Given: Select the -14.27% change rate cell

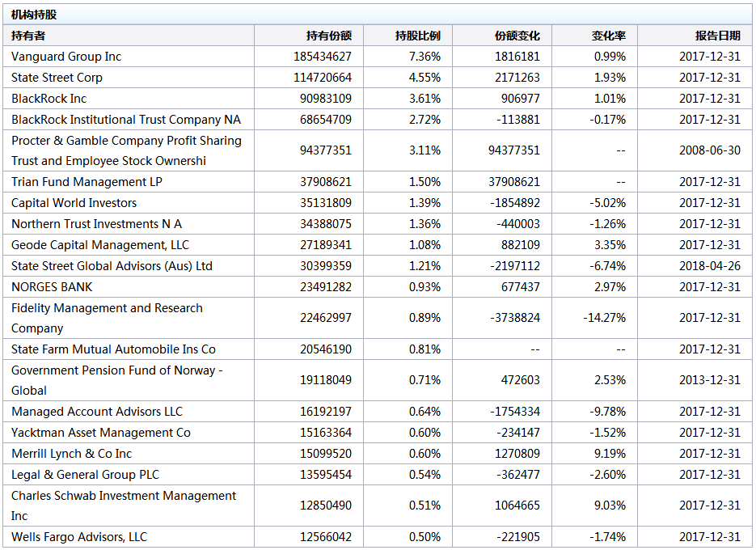Looking at the screenshot, I should (605, 318).
